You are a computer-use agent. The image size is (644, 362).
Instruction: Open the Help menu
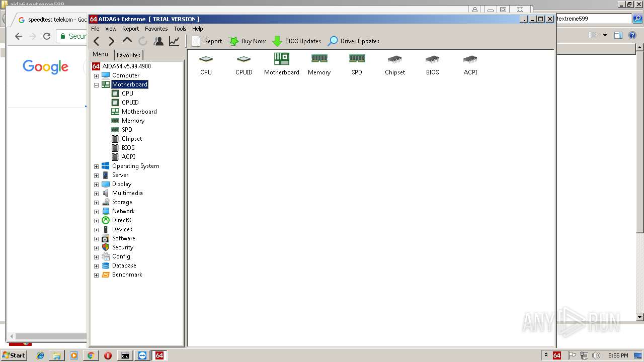[198, 29]
